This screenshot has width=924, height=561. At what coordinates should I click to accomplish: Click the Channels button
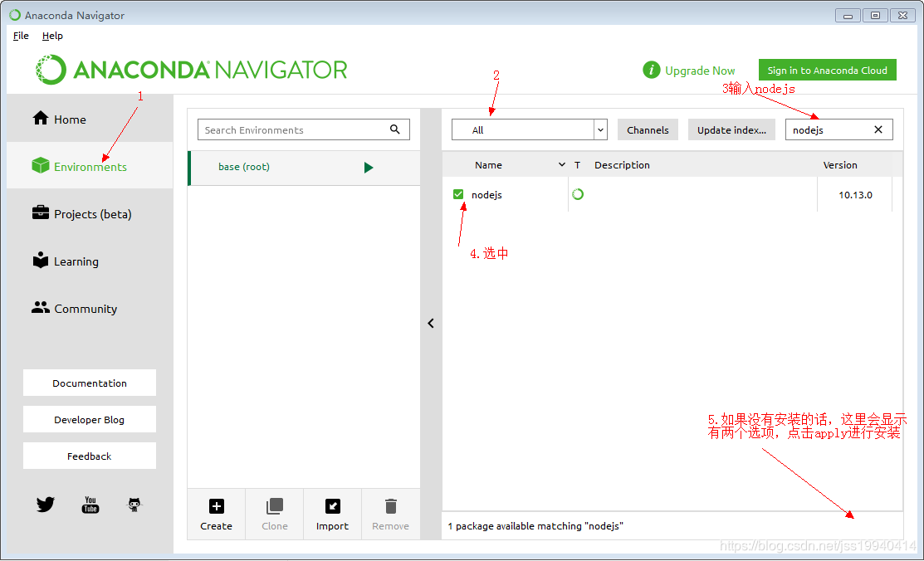[x=648, y=129]
